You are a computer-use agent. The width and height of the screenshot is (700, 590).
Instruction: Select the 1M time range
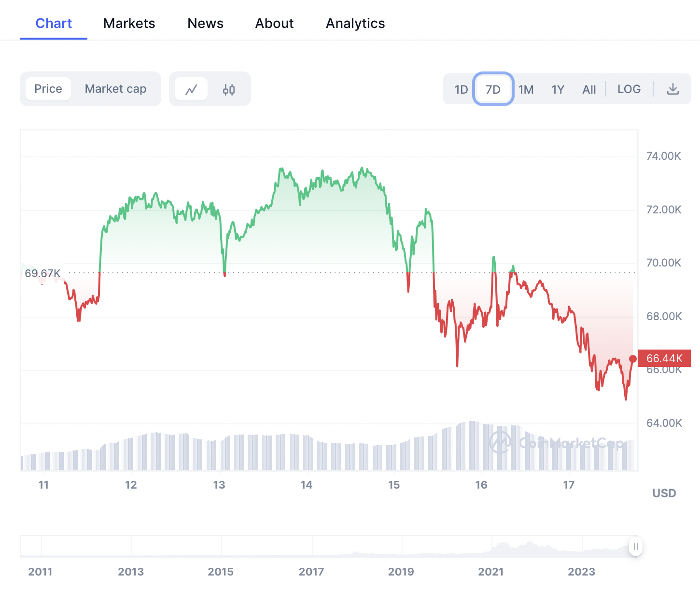[526, 89]
